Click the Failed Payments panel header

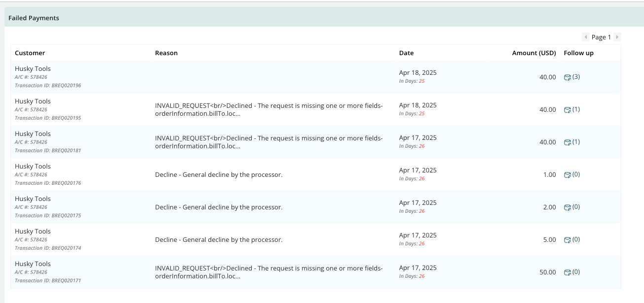coord(324,18)
